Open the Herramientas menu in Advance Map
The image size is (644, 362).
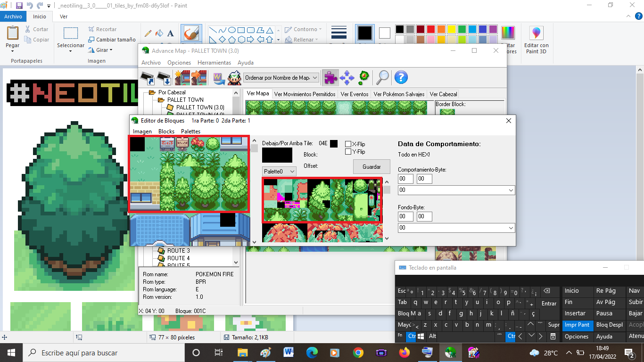(x=214, y=62)
